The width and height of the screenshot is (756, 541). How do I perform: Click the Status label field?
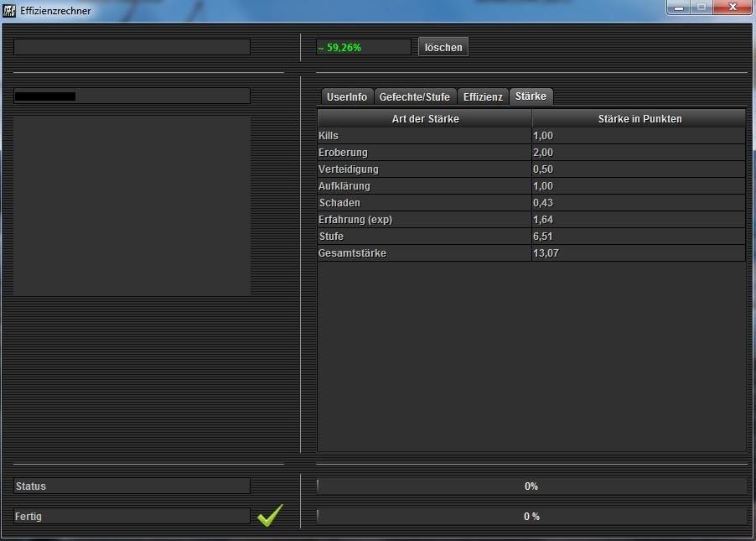tap(132, 486)
